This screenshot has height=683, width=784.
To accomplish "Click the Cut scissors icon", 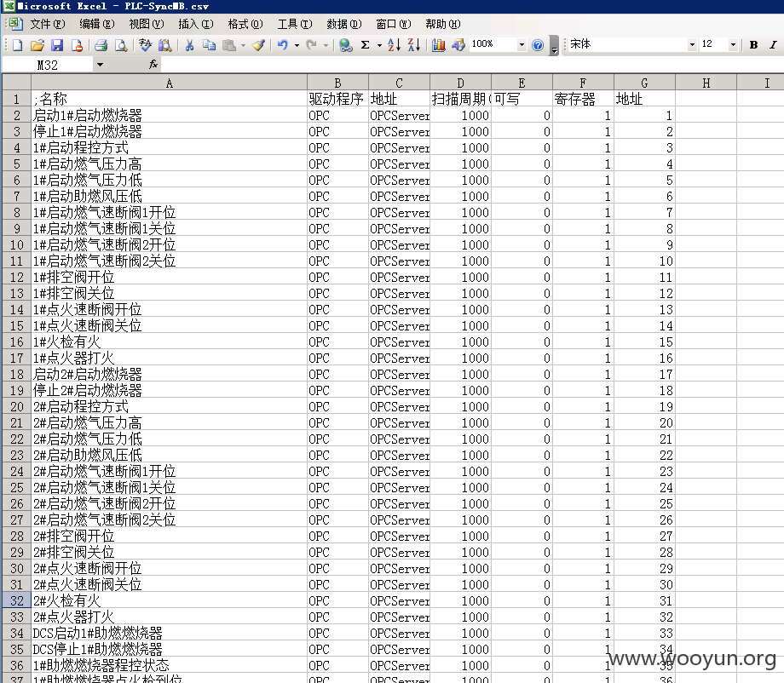I will [x=189, y=45].
